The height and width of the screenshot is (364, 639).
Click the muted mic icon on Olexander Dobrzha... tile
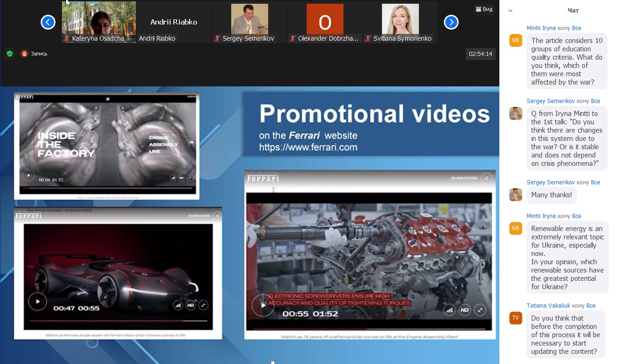(293, 39)
